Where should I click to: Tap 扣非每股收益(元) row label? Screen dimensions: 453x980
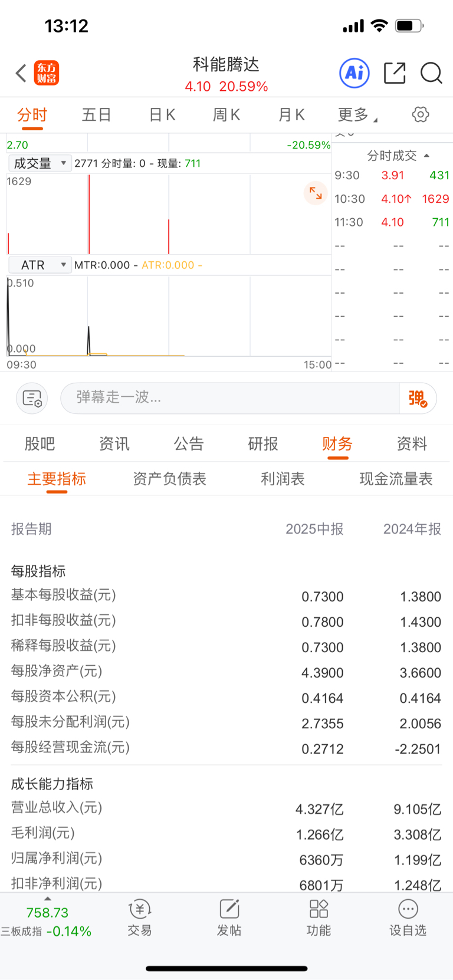click(x=64, y=620)
